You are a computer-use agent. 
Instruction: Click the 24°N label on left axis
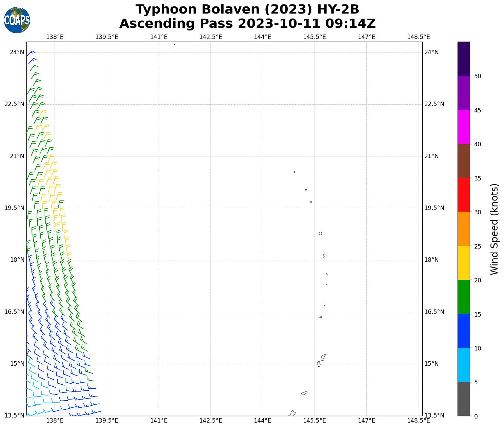17,52
